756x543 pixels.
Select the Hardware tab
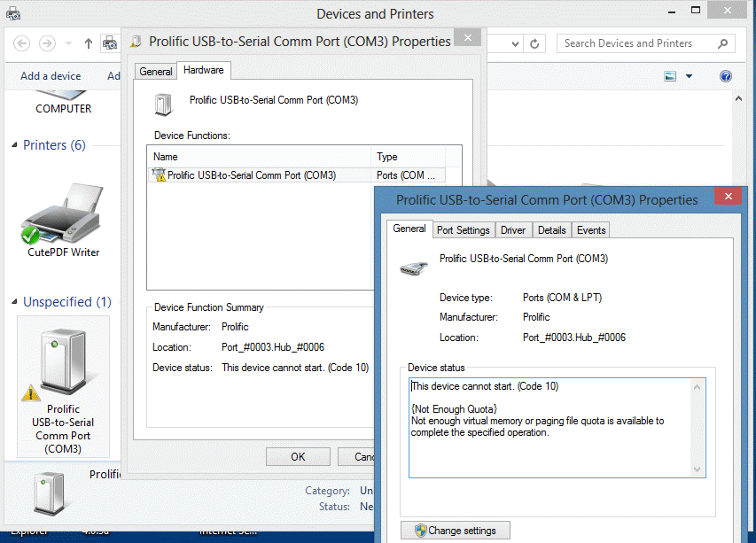(x=204, y=70)
